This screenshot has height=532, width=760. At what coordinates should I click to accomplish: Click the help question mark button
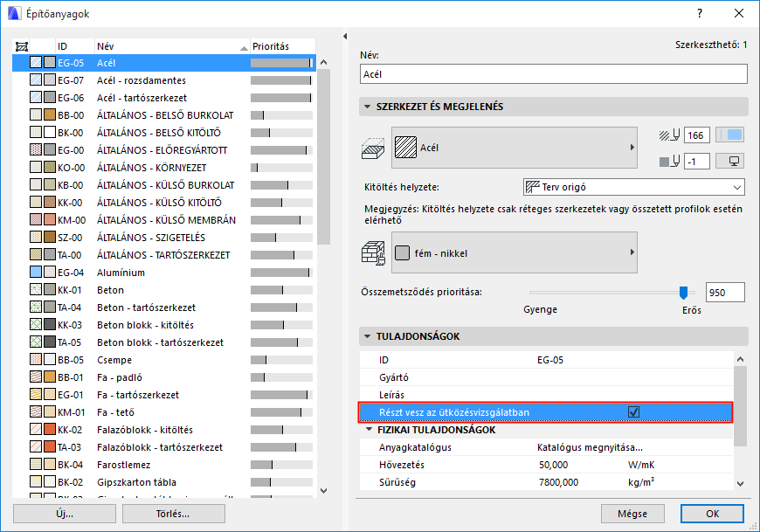700,14
